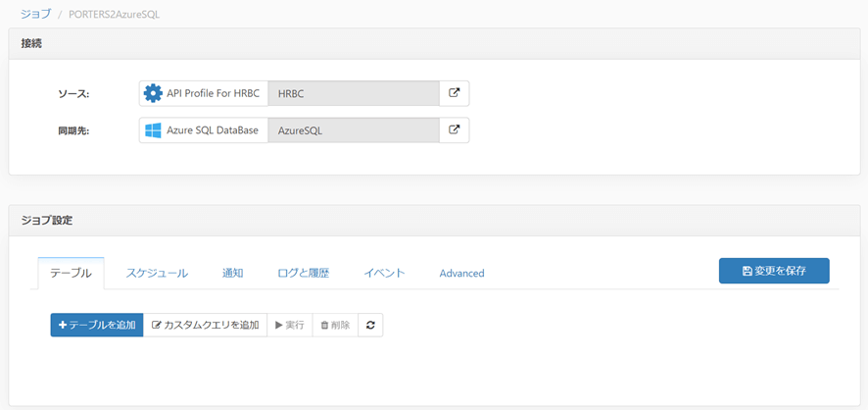This screenshot has height=410, width=868.
Task: Show the イベント tab
Action: click(x=384, y=274)
